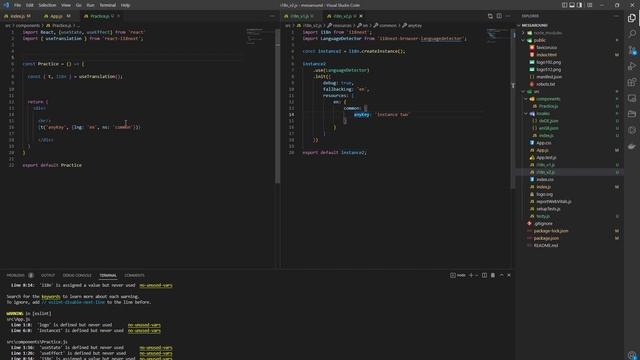This screenshot has width=640, height=360.
Task: Open favicon.ico in Explorer
Action: 547,48
